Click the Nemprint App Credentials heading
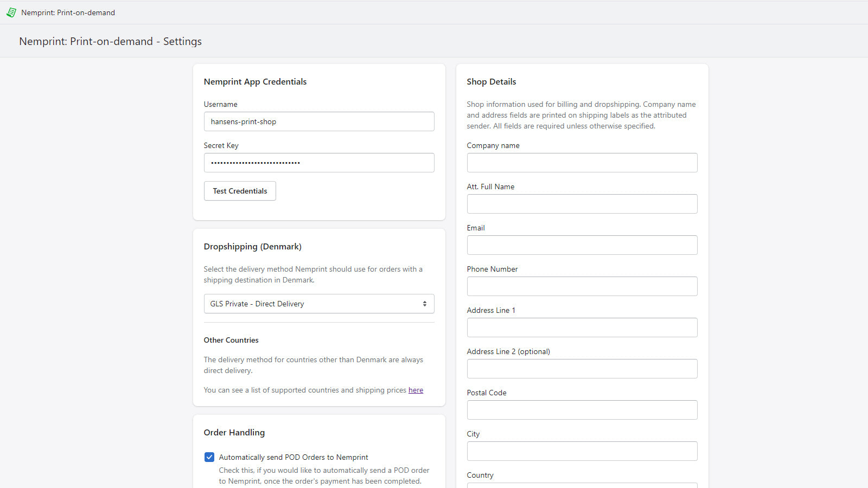 tap(255, 81)
